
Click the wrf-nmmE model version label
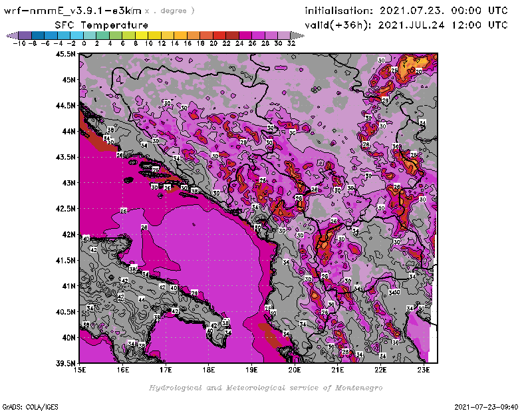pyautogui.click(x=73, y=11)
